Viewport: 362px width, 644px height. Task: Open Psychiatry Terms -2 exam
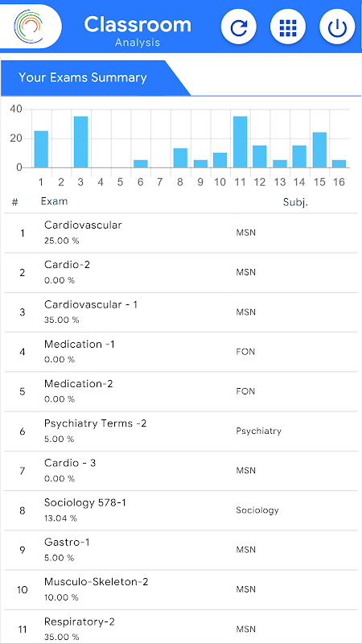(181, 431)
